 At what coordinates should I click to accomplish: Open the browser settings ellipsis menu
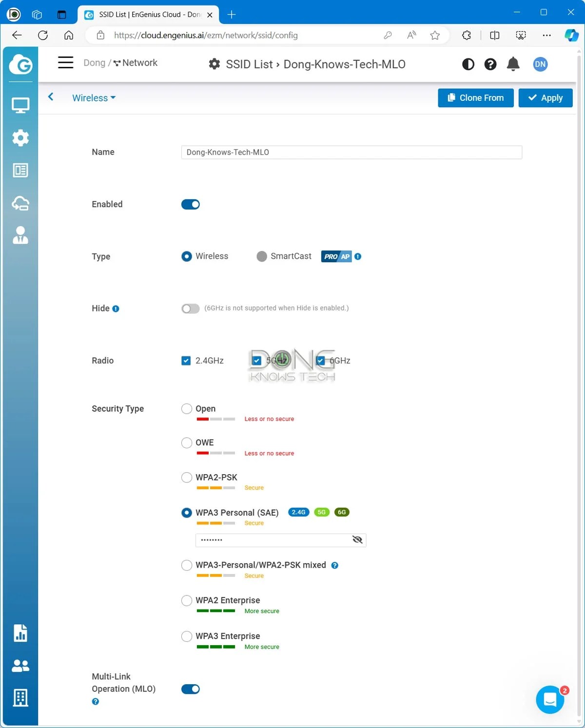coord(546,35)
